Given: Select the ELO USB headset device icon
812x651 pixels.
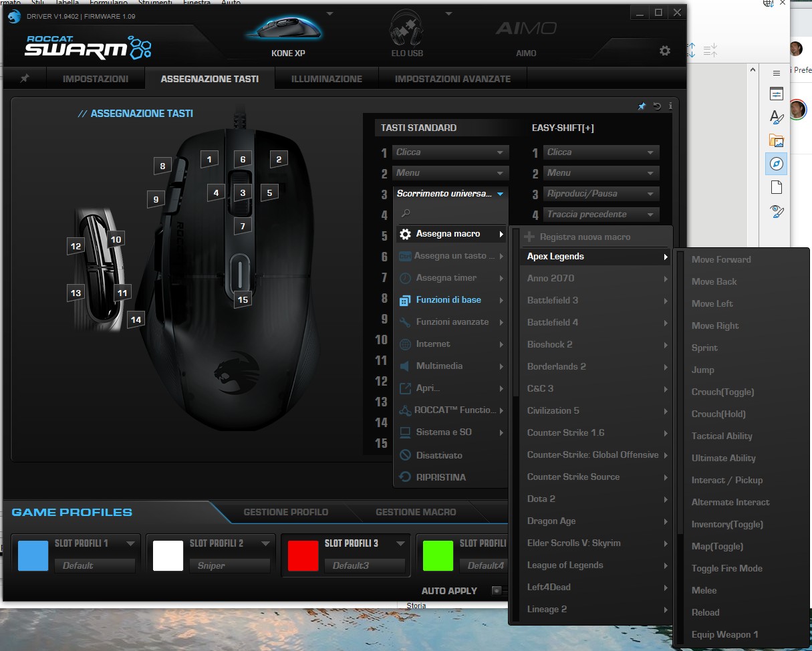Looking at the screenshot, I should click(x=407, y=28).
